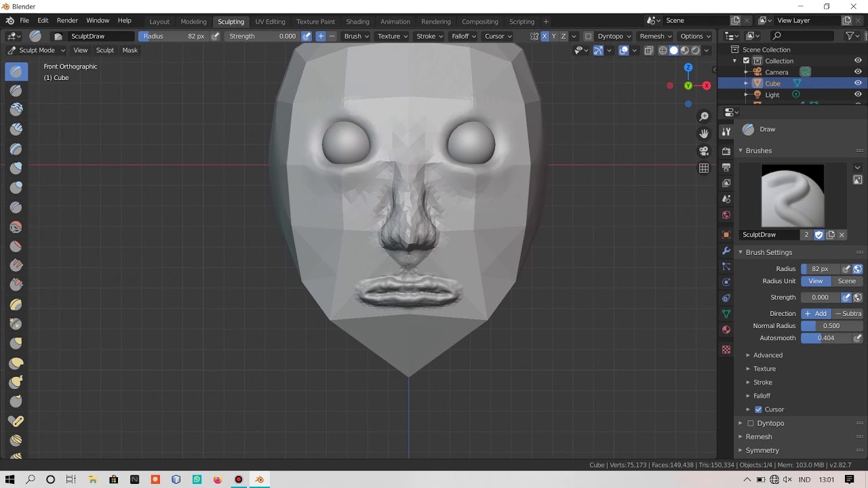Toggle X-ray display mode

click(648, 50)
